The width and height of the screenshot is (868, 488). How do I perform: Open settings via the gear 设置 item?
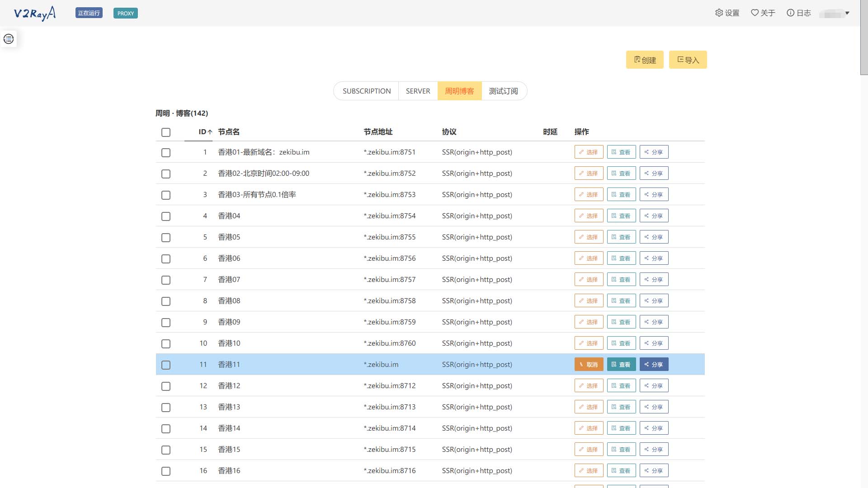[x=727, y=13]
